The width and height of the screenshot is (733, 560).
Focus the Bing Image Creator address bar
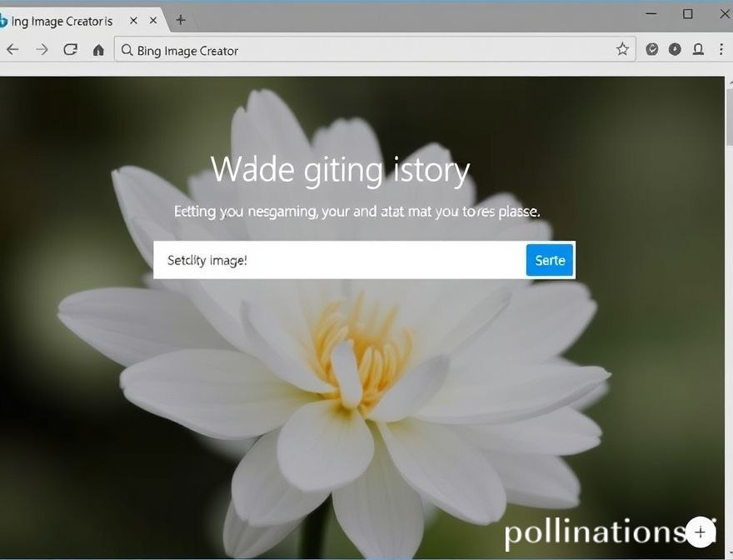pos(375,50)
